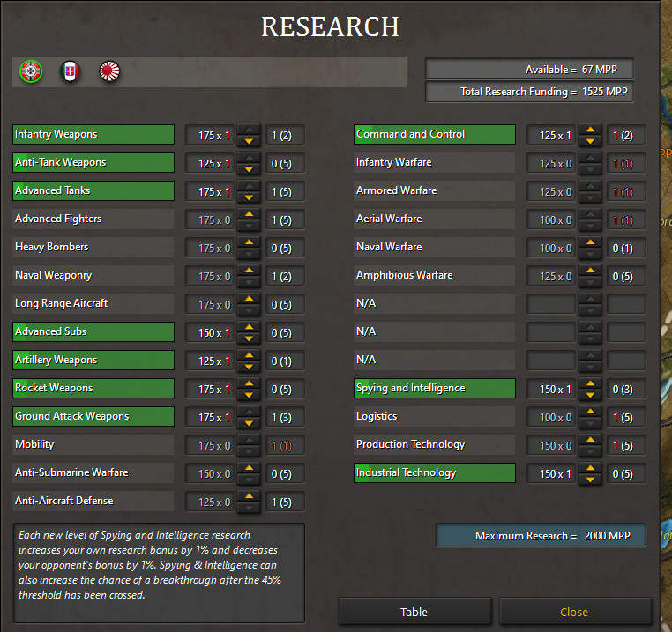This screenshot has height=632, width=672.
Task: Select the Rocket Weapons research category
Action: (x=93, y=389)
